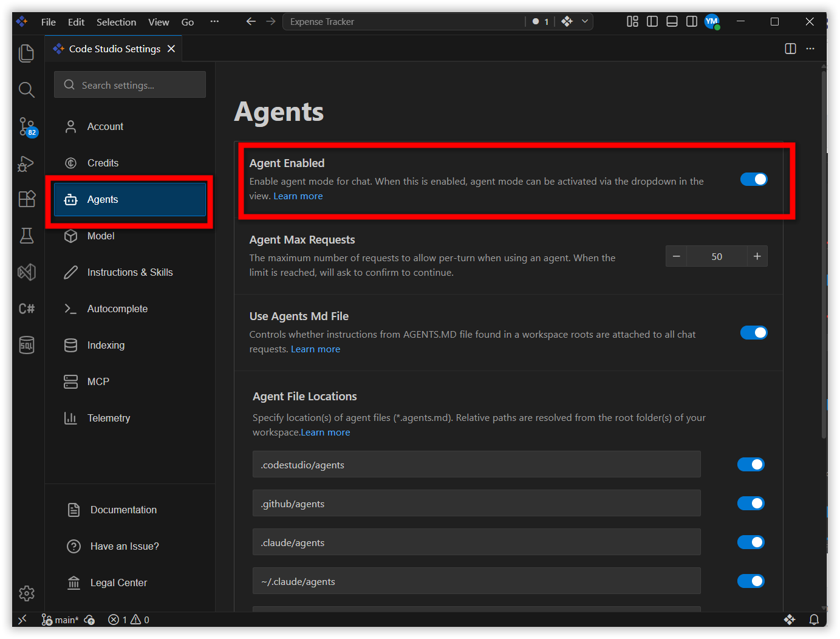Open Learn more link under Agent File Locations
Screen dimensions: 840x639
pyautogui.click(x=326, y=432)
